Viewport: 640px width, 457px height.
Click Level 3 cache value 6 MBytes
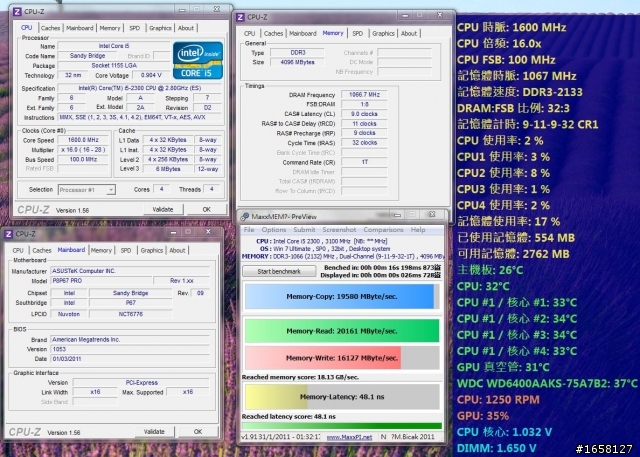coord(168,169)
